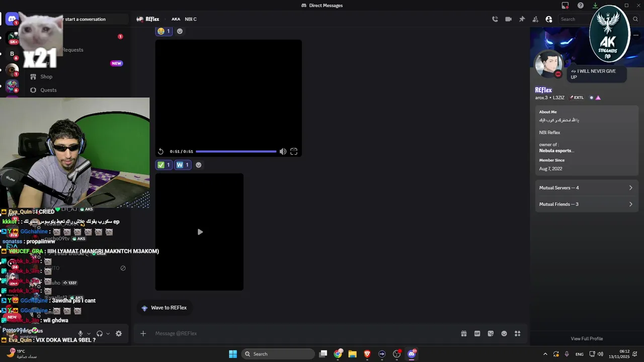Click Wave to REflex button
The image size is (644, 362).
pyautogui.click(x=164, y=308)
